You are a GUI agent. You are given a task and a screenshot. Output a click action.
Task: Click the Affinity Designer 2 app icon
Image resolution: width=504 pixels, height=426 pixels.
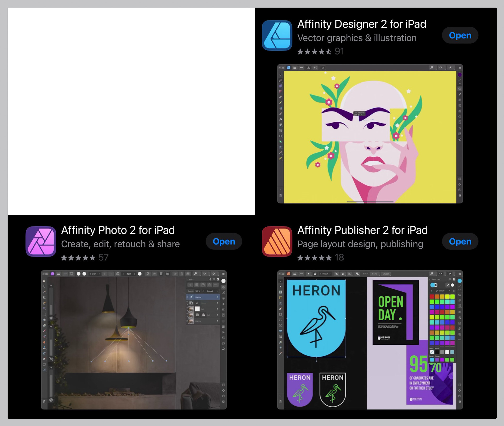click(x=277, y=35)
